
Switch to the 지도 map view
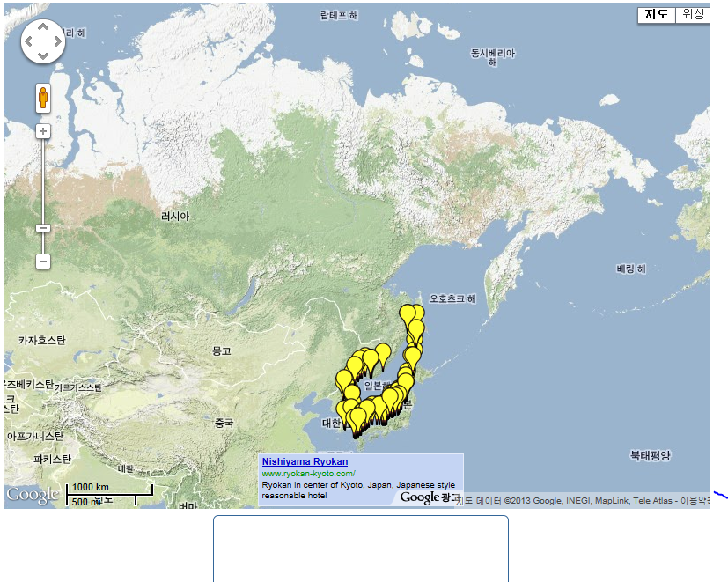tap(657, 15)
